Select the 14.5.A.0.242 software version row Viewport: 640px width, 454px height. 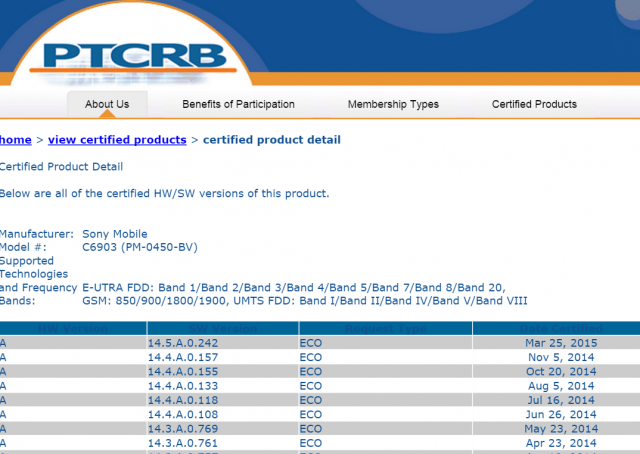tap(320, 343)
